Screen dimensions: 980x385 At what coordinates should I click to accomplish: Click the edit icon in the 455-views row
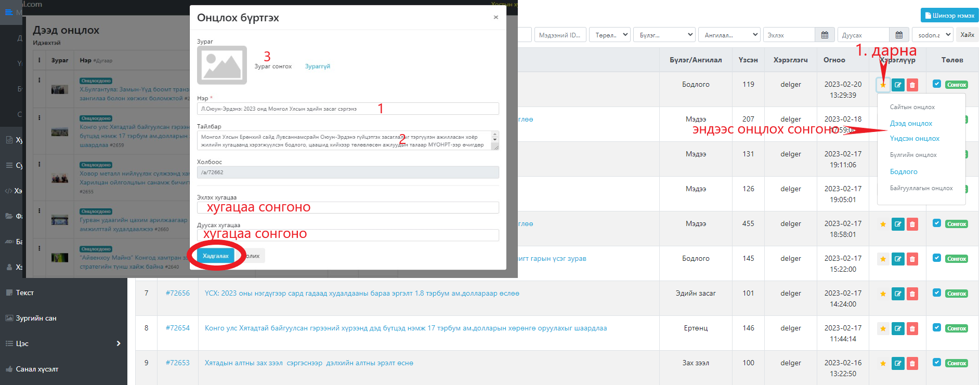pyautogui.click(x=898, y=224)
